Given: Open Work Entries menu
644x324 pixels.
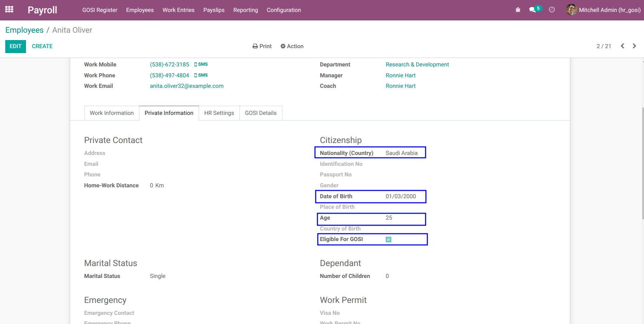Looking at the screenshot, I should pyautogui.click(x=178, y=10).
